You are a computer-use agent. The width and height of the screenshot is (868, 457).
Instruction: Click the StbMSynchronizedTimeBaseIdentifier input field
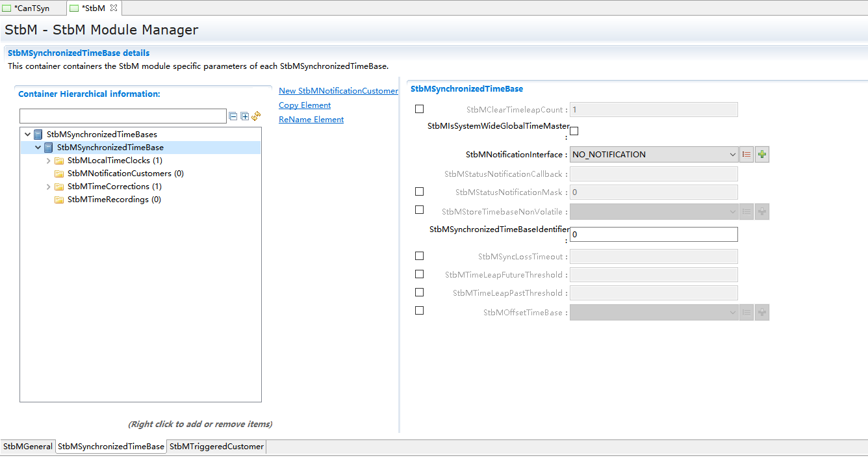point(653,234)
